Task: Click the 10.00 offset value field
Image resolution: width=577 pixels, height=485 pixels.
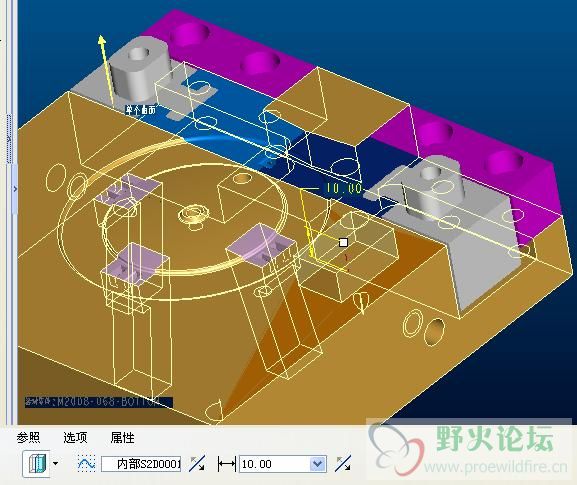Action: click(x=274, y=464)
